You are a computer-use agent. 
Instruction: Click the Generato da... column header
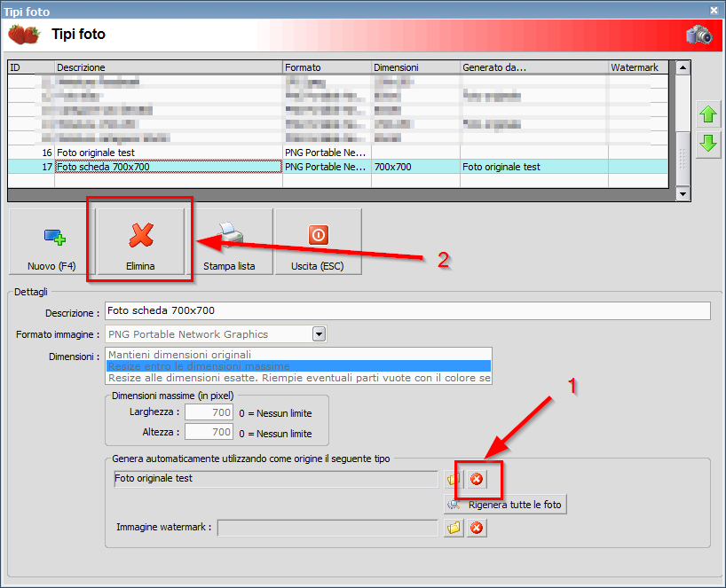534,67
